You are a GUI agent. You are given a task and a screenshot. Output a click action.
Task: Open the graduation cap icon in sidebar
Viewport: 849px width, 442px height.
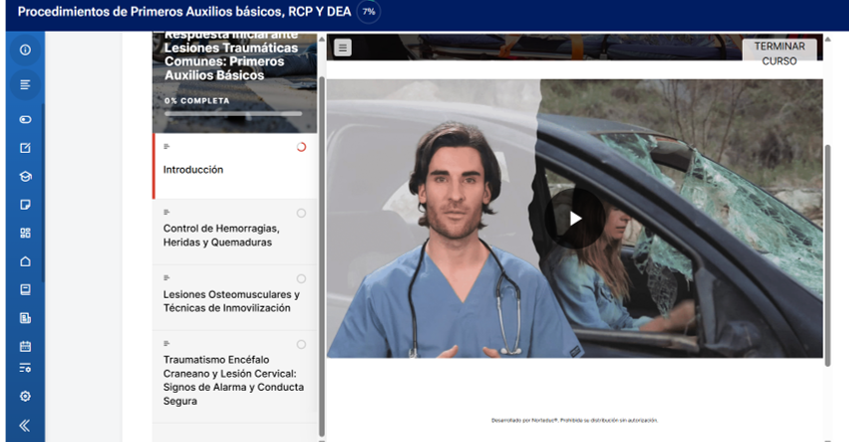click(25, 176)
